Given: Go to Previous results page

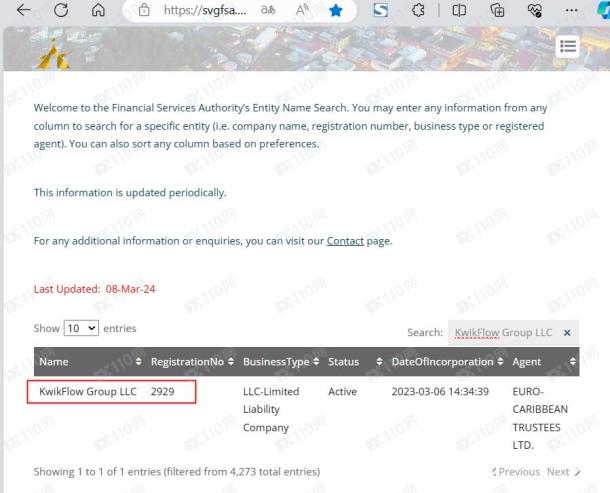Looking at the screenshot, I should click(515, 472).
